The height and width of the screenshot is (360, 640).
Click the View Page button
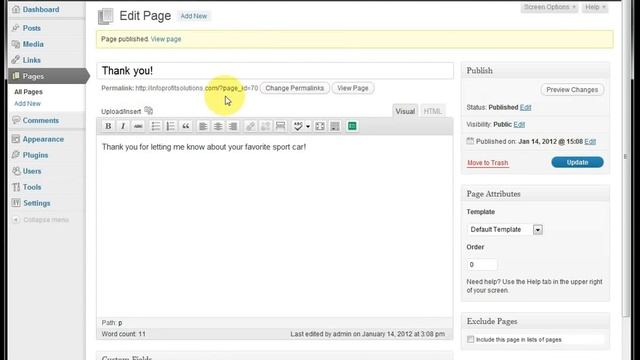(353, 88)
